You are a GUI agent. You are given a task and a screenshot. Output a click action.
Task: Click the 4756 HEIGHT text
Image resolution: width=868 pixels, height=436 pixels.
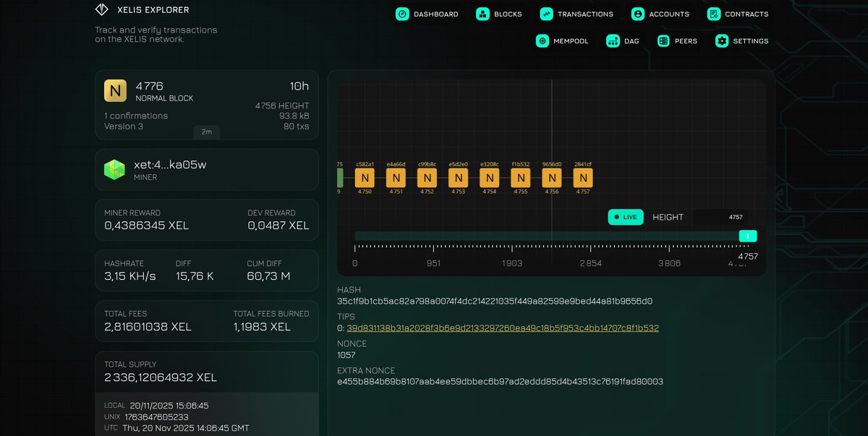tap(282, 106)
